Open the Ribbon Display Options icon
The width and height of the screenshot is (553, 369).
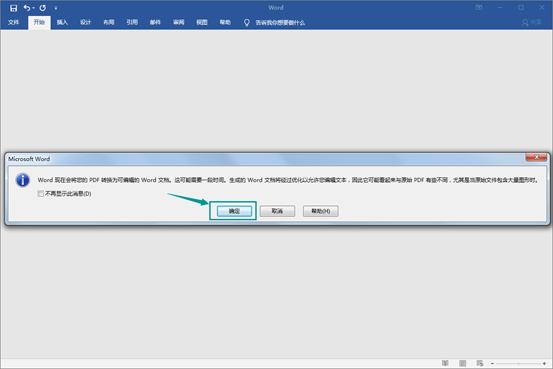479,7
